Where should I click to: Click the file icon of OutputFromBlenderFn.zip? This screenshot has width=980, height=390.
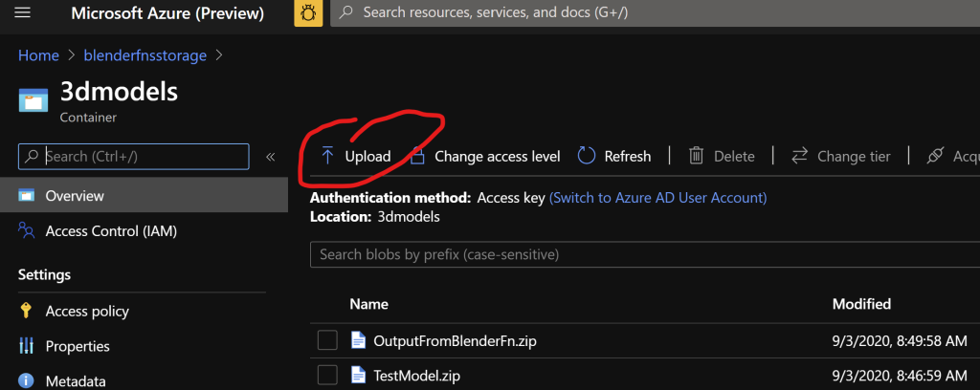(x=358, y=340)
